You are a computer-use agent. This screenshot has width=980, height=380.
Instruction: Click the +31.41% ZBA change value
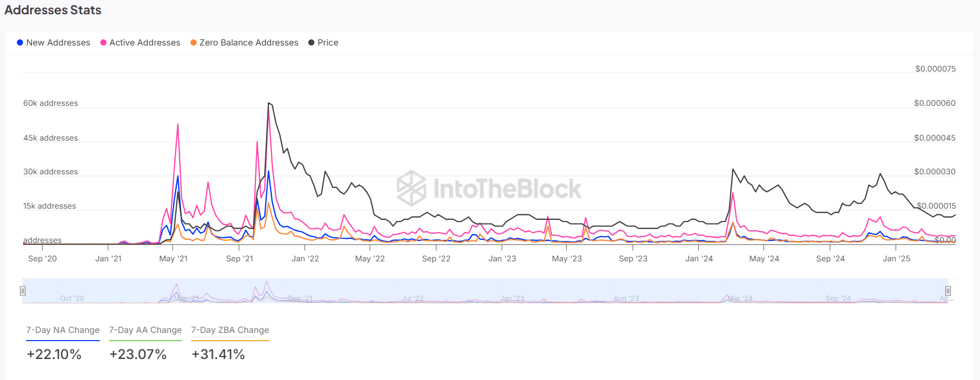[x=218, y=354]
